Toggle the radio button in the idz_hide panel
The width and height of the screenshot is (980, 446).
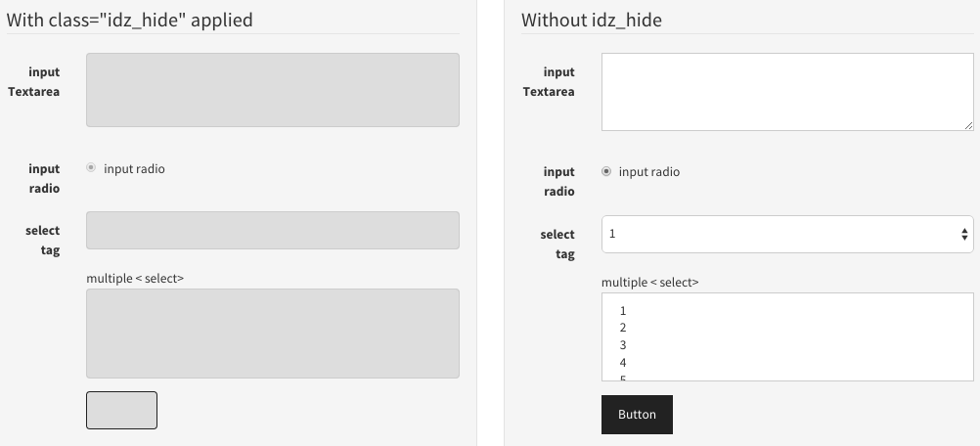tap(92, 168)
